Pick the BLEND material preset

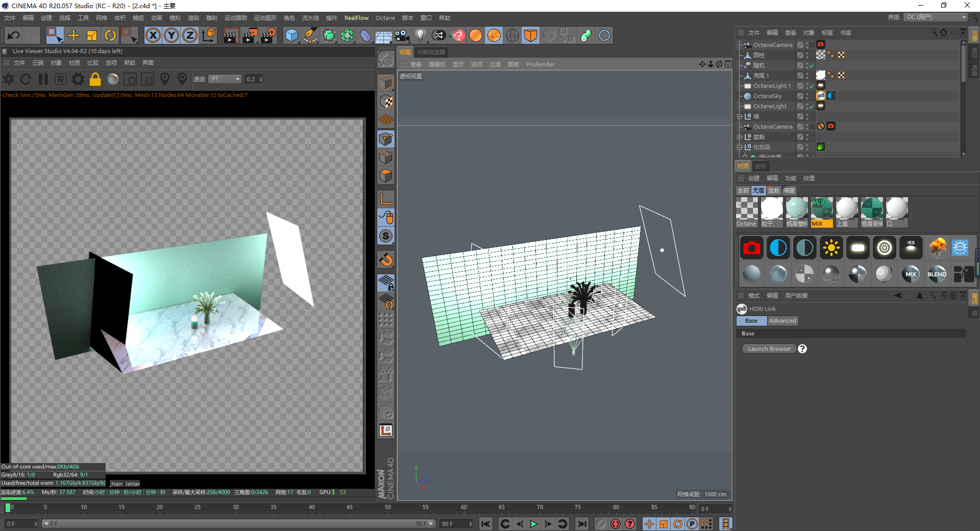(936, 274)
